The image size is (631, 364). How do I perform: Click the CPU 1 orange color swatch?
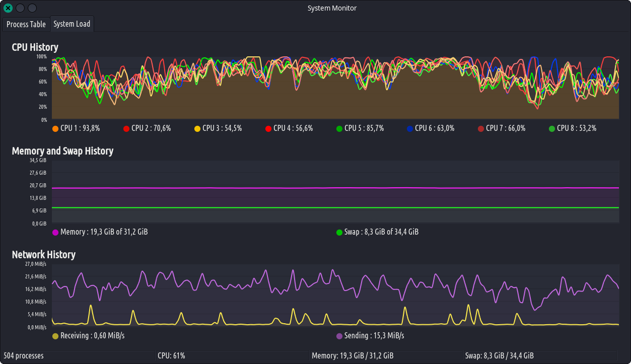click(x=55, y=128)
